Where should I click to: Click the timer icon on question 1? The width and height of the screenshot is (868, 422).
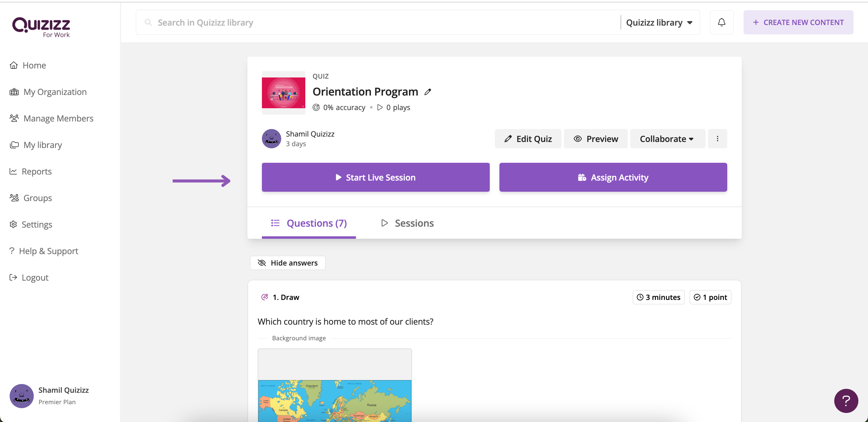click(641, 297)
